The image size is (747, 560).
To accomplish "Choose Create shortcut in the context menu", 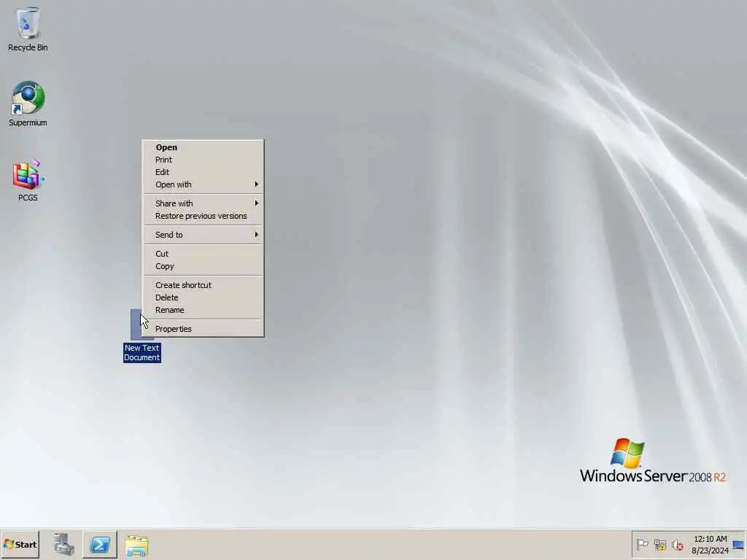I will (203, 285).
